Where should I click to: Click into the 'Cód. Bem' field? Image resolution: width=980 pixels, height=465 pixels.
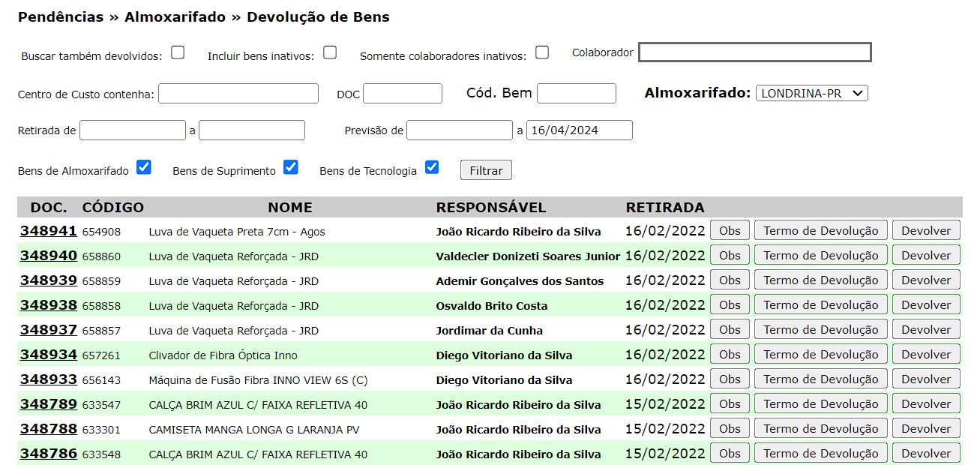coord(576,94)
